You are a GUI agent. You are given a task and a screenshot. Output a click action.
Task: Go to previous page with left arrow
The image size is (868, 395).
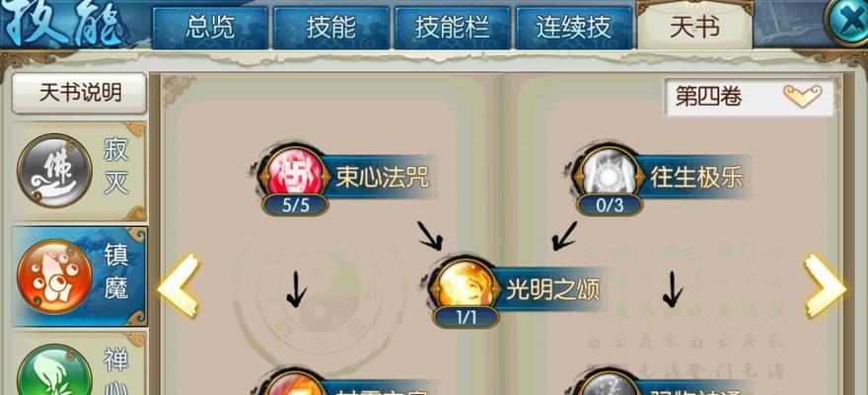(x=179, y=285)
